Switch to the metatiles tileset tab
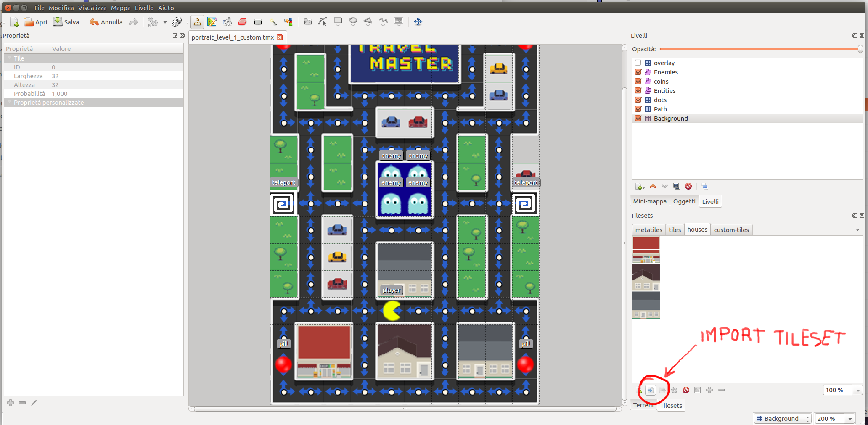 648,230
